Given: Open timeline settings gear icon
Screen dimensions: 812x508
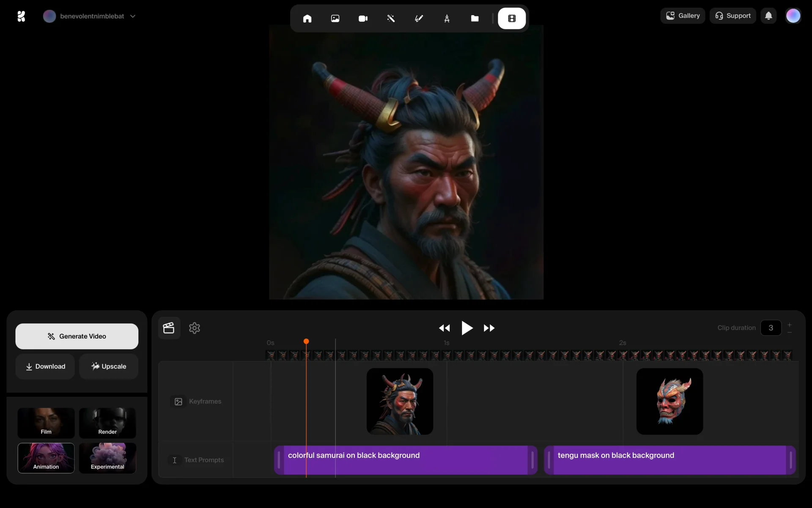Looking at the screenshot, I should pyautogui.click(x=195, y=328).
